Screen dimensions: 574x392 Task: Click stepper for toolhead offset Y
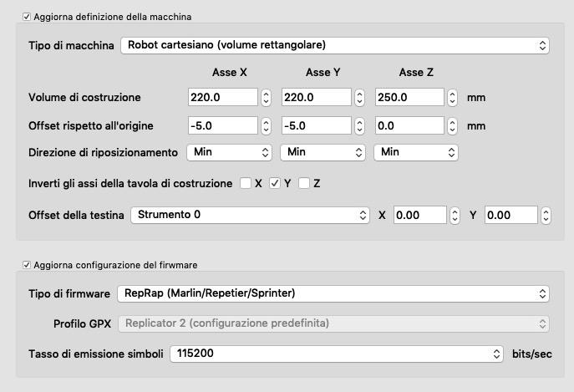click(546, 215)
